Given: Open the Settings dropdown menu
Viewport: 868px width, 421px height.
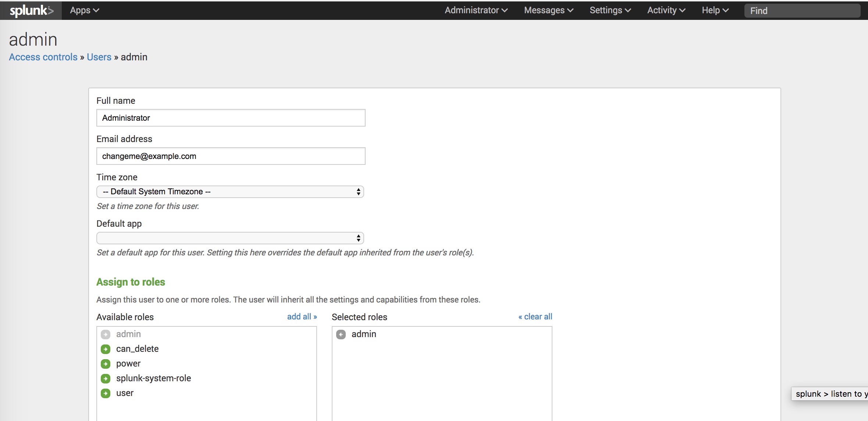Looking at the screenshot, I should tap(609, 10).
